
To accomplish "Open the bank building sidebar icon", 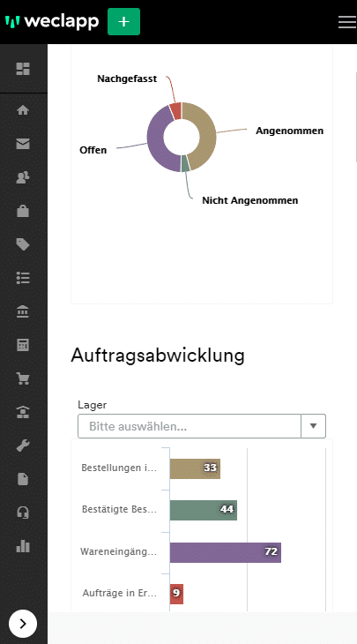I will (23, 311).
